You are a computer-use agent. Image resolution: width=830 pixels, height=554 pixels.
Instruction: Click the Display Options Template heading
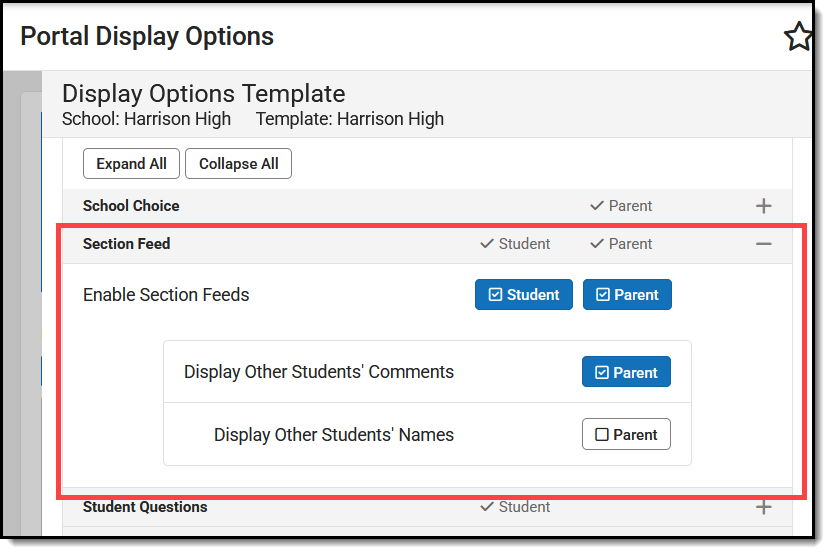(204, 94)
